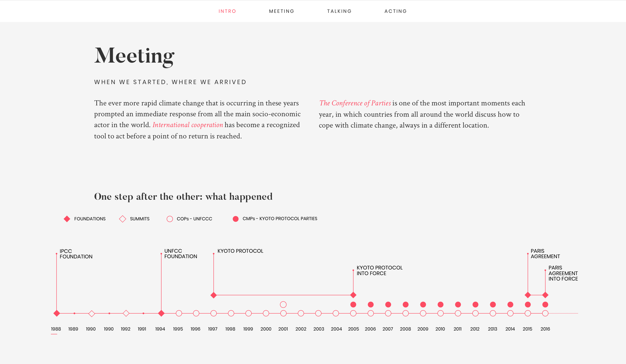
Task: Toggle the COPs - UNFCCC legend item
Action: click(x=189, y=219)
